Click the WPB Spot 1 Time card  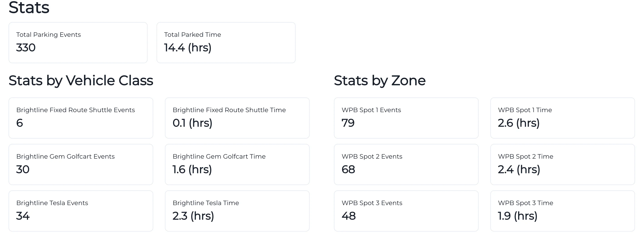coord(562,118)
